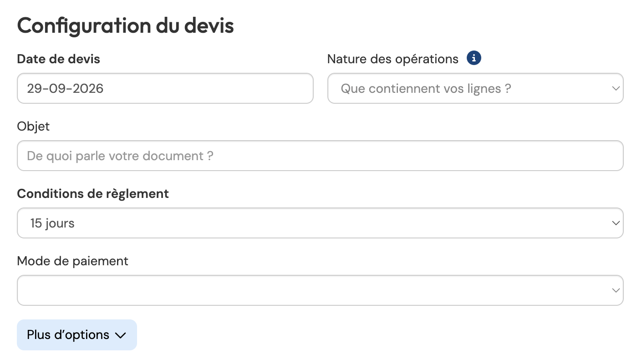This screenshot has height=364, width=642.
Task: Click the Nature des opérations label
Action: click(393, 59)
